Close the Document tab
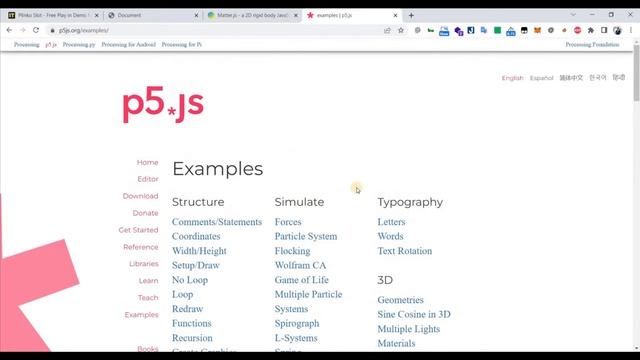Screen dimensions: 640x360 [196, 16]
